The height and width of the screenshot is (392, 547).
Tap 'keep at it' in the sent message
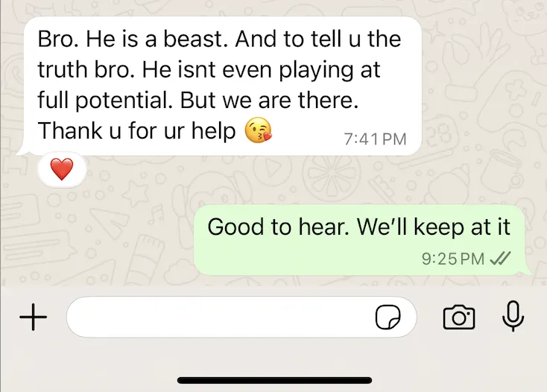tap(462, 227)
